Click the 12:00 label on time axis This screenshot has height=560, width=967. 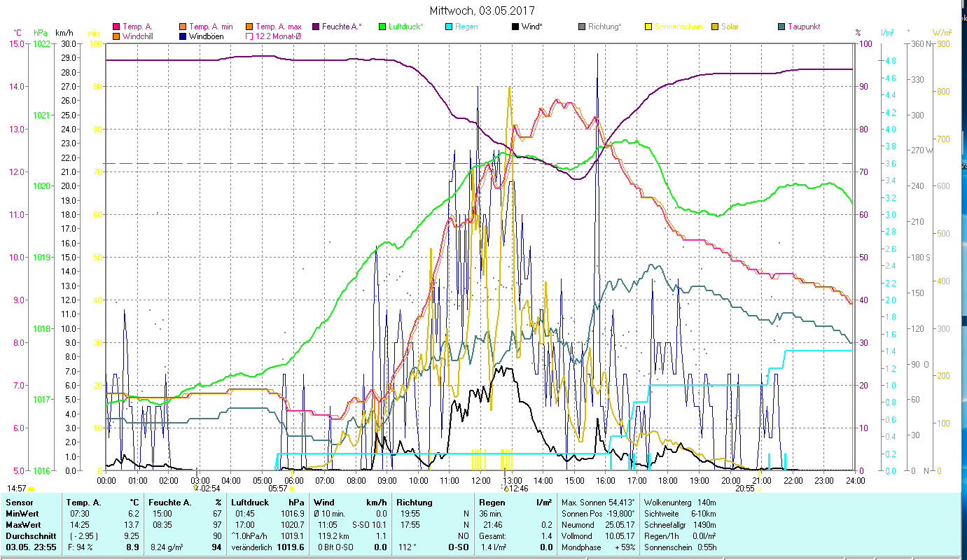[x=480, y=481]
